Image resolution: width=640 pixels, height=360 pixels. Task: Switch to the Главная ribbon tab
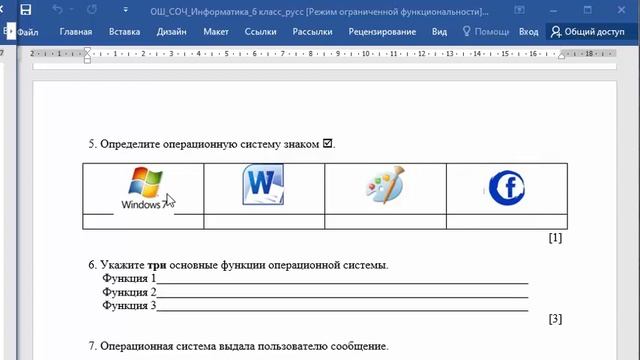[76, 32]
